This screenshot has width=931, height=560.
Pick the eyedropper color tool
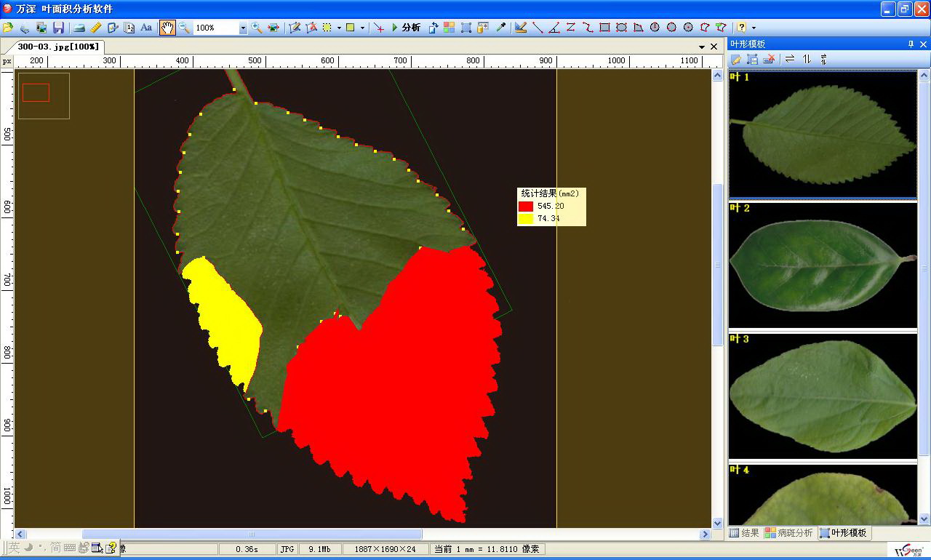click(501, 28)
